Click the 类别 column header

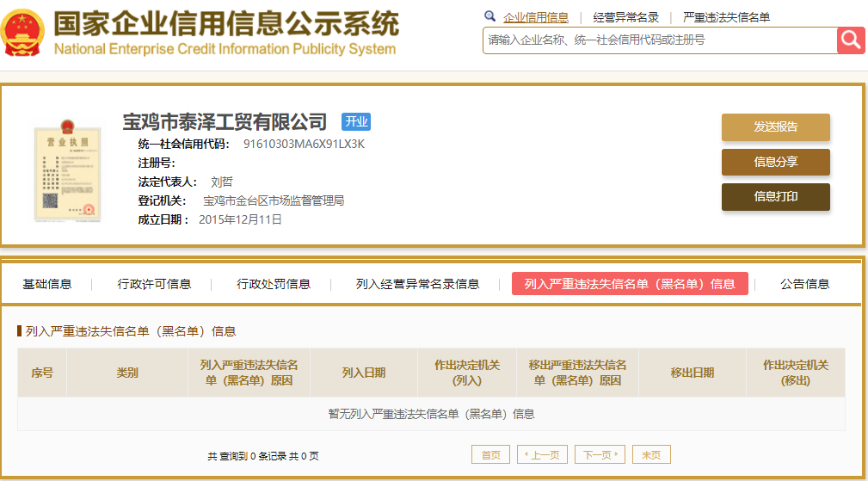(x=127, y=373)
